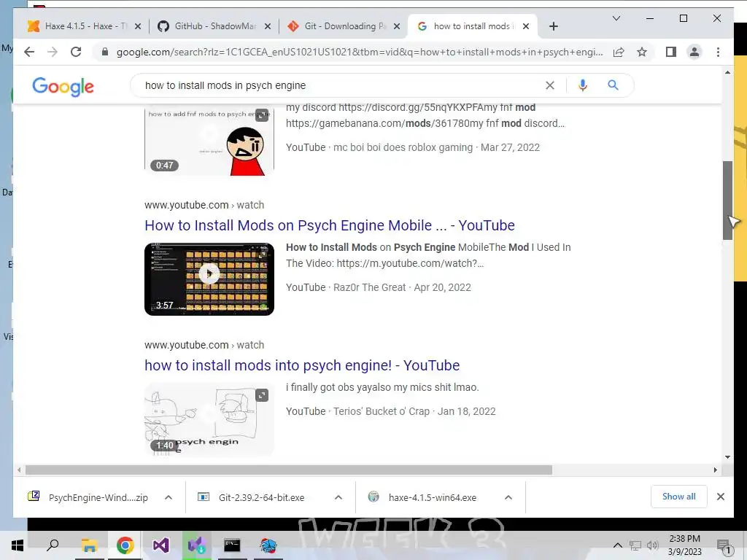Viewport: 747px width, 560px height.
Task: Open the notification center icon
Action: click(724, 545)
